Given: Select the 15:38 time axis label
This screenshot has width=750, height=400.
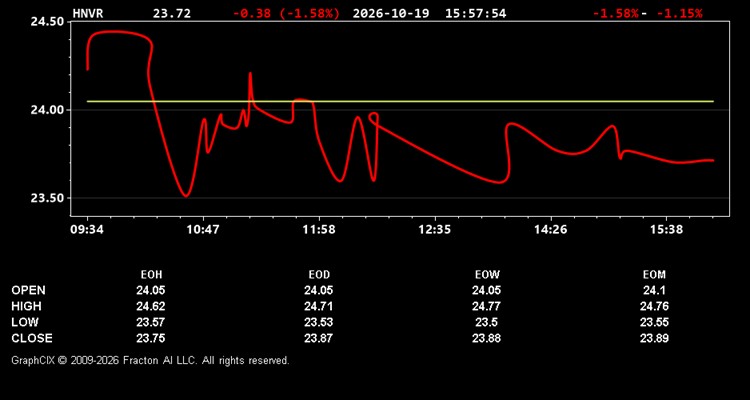Looking at the screenshot, I should 667,230.
